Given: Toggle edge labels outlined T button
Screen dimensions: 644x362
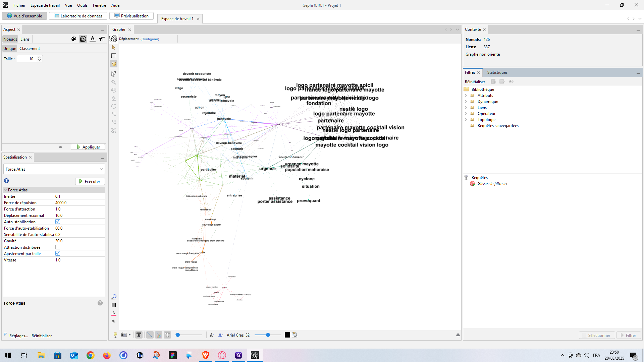Looking at the screenshot, I should 167,335.
